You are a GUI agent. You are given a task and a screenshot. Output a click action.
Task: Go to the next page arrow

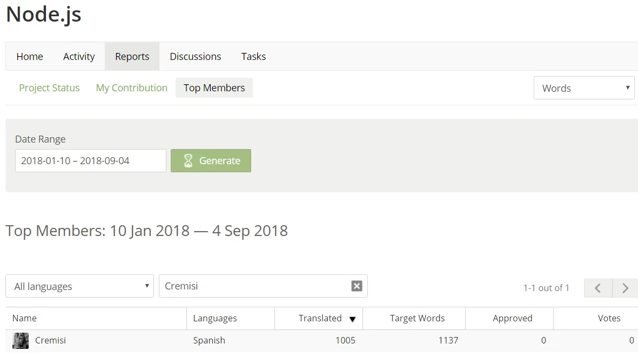[626, 288]
